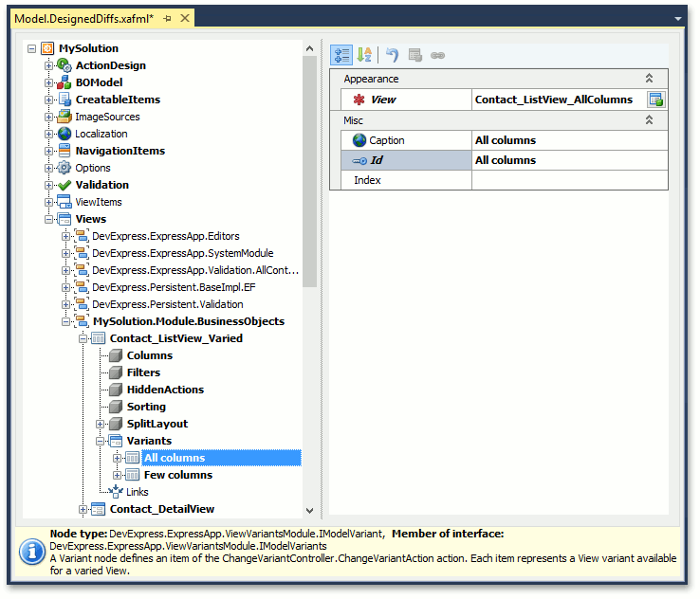Screen dimensions: 700x599
Task: Click the SplitLayout cube icon
Action: 116,424
